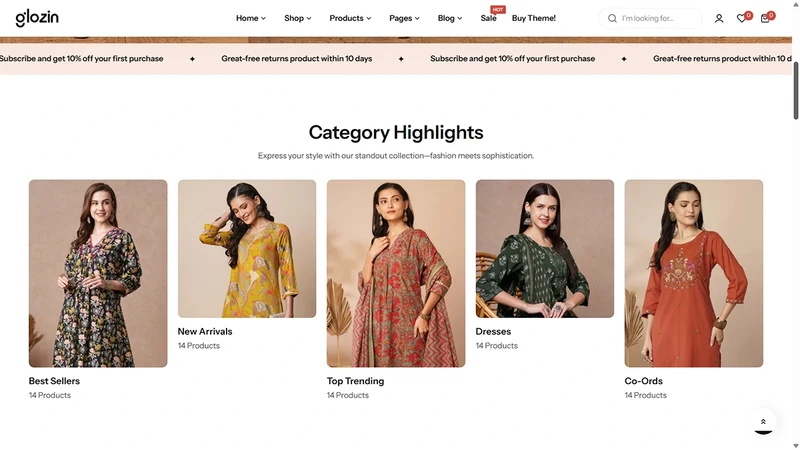The width and height of the screenshot is (800, 450).
Task: Click the search magnifier icon
Action: (x=612, y=18)
